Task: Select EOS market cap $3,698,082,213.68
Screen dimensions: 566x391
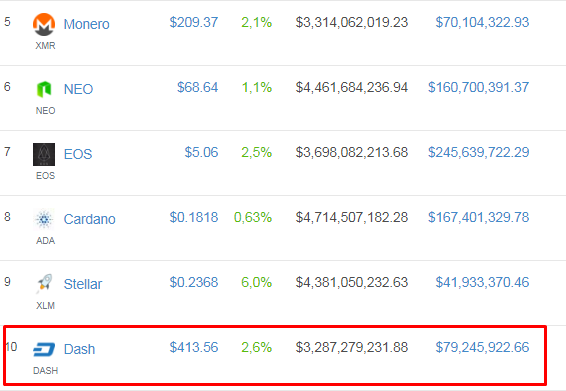Action: pyautogui.click(x=352, y=152)
